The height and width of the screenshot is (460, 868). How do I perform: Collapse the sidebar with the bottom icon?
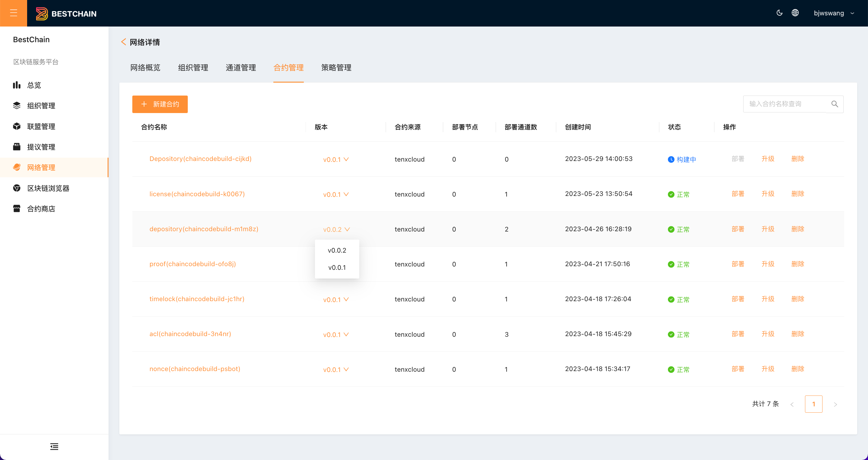(x=54, y=446)
